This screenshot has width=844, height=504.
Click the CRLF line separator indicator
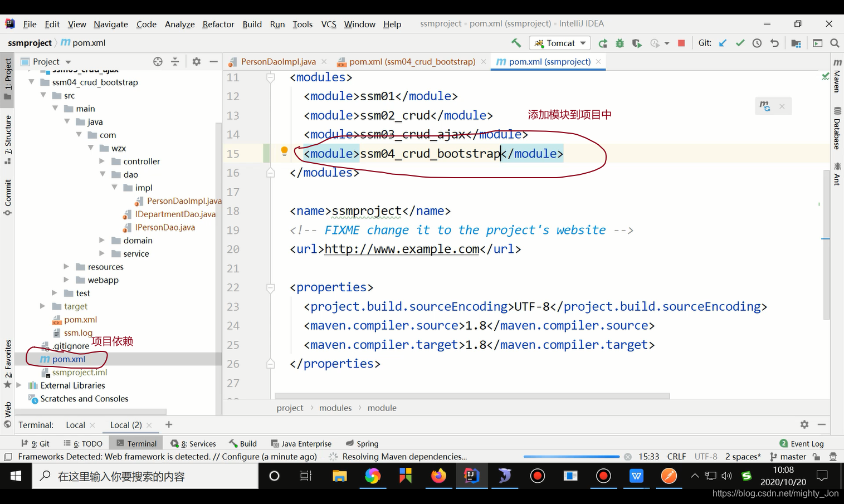pos(676,457)
